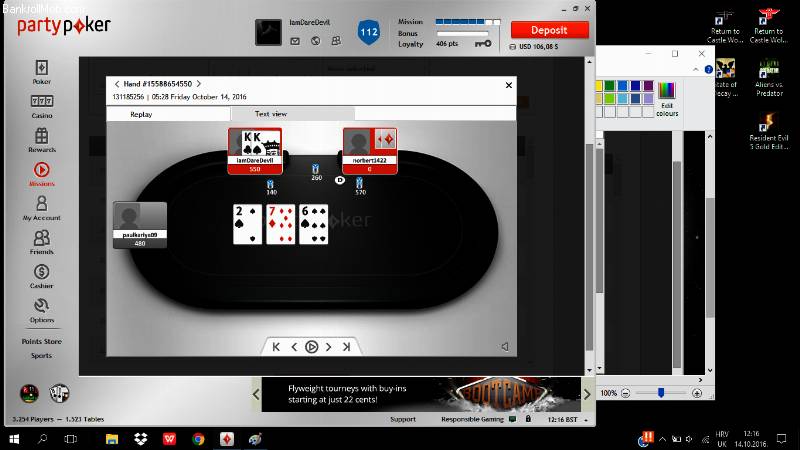This screenshot has height=450, width=800.
Task: Open the Poker section in sidebar
Action: pos(42,72)
